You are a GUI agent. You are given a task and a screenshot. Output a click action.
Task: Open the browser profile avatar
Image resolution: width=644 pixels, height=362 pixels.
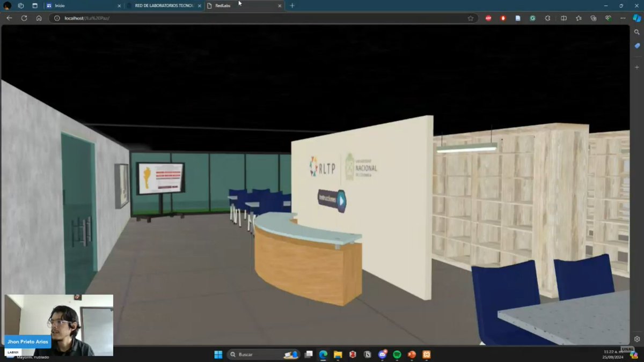[8, 5]
